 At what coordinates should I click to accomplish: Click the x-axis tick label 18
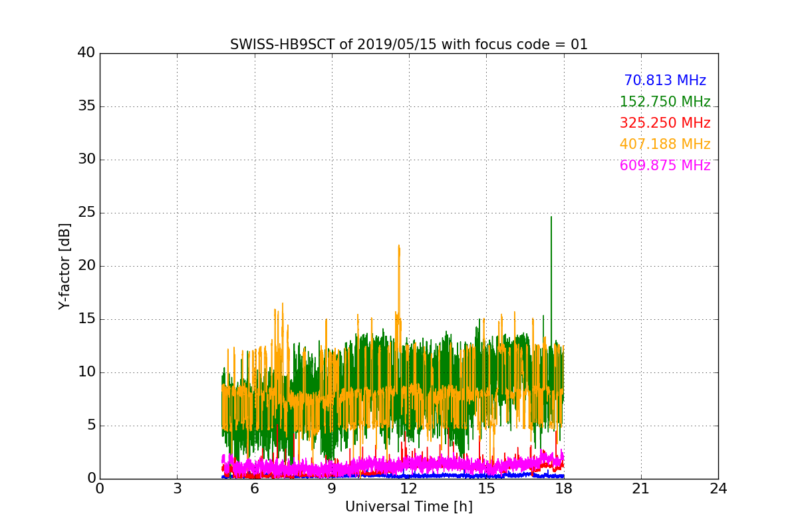564,489
